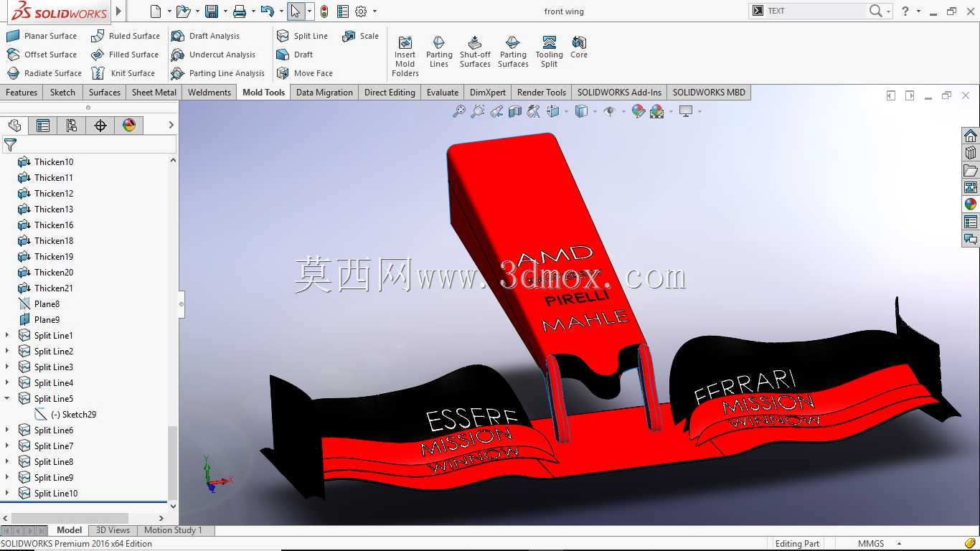Screen dimensions: 980x551
Task: Select the Filled Surface tool
Action: pos(125,55)
